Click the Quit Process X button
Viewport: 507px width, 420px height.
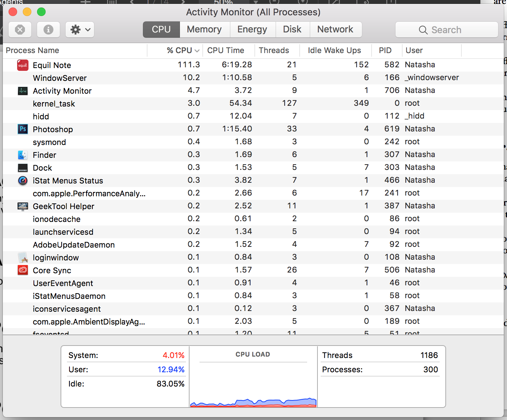[20, 30]
